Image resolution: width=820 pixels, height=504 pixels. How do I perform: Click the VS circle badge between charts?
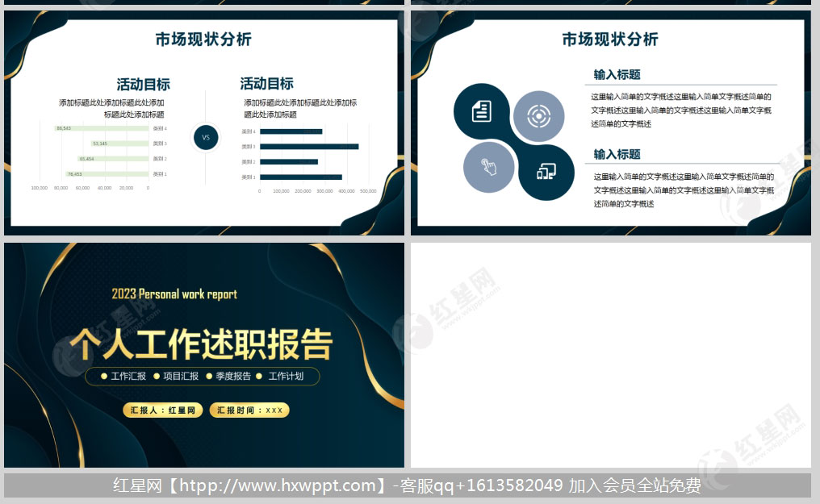pyautogui.click(x=205, y=137)
